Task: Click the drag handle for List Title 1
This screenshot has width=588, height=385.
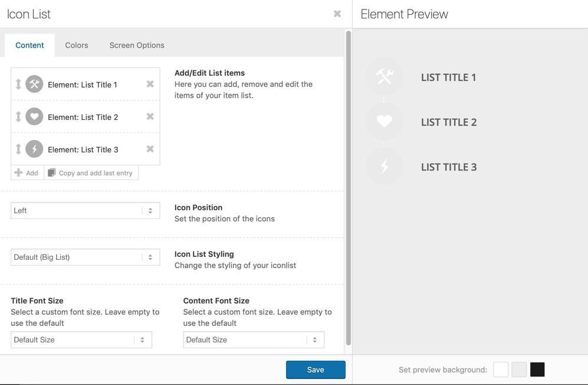Action: (x=18, y=84)
